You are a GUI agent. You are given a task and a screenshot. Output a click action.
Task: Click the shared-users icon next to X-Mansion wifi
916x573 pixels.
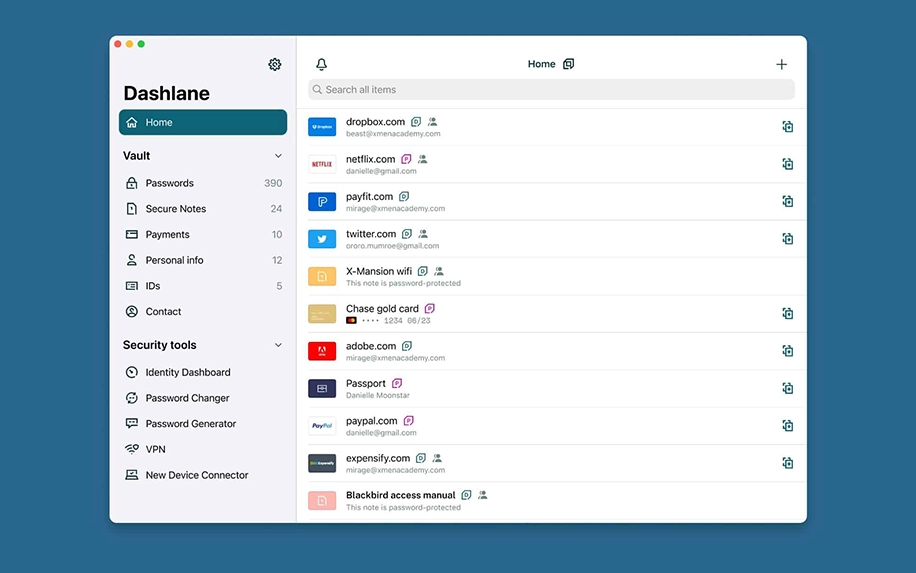[x=439, y=271]
